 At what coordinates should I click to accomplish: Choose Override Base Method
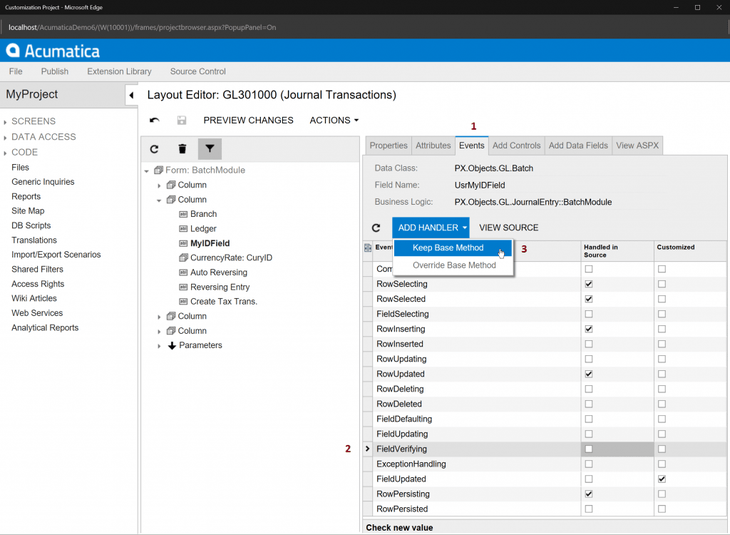[453, 265]
